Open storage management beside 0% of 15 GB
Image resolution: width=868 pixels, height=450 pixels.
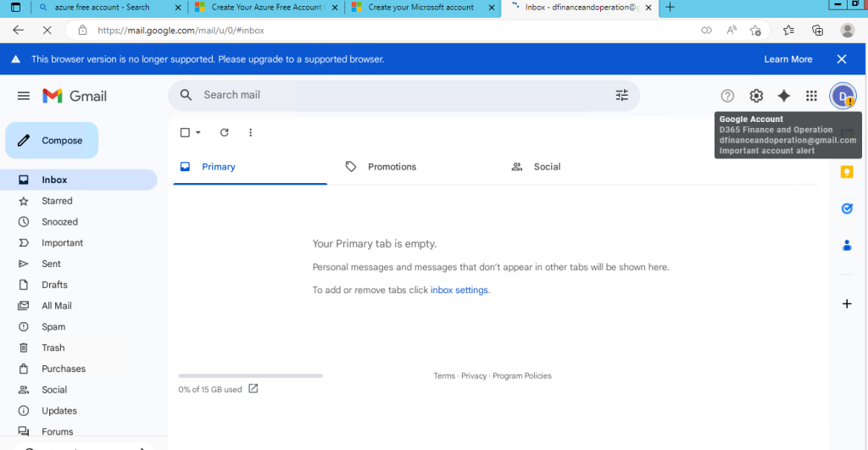tap(253, 389)
